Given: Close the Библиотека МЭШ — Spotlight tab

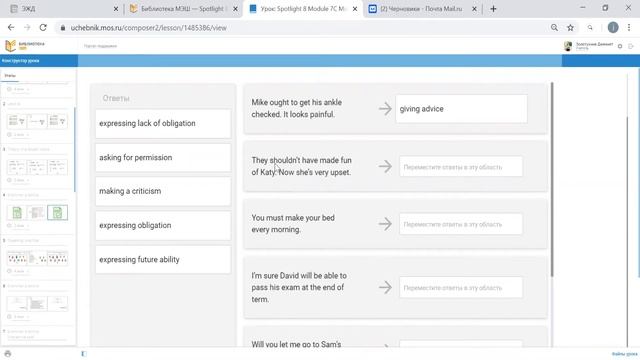Looking at the screenshot, I should [x=236, y=9].
